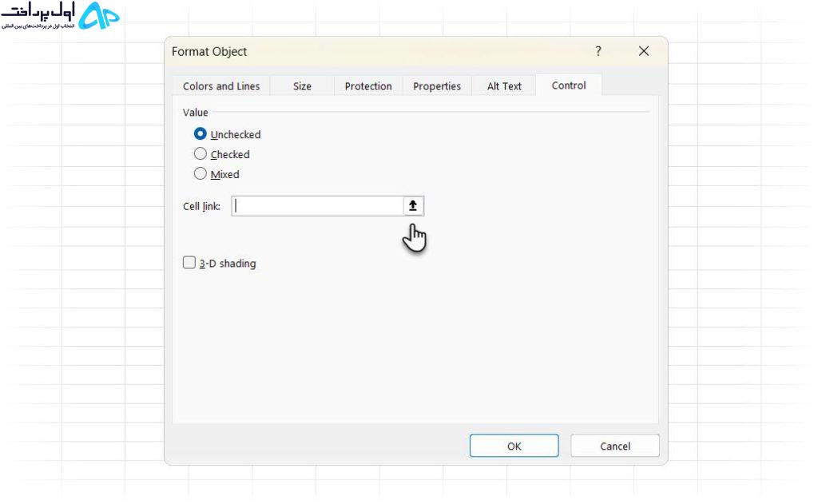Open the Size tab
The width and height of the screenshot is (818, 504).
302,86
